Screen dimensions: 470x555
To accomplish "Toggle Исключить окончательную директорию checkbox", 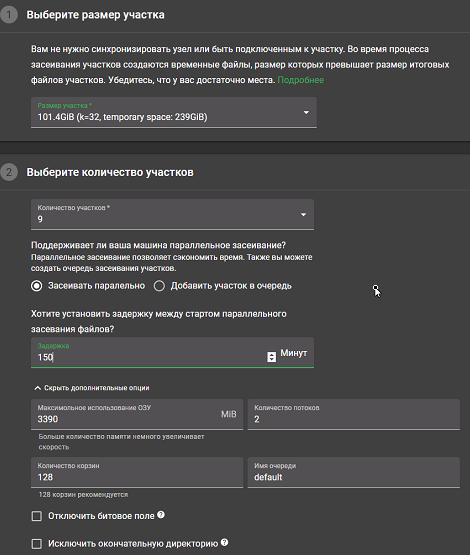I will [x=37, y=544].
